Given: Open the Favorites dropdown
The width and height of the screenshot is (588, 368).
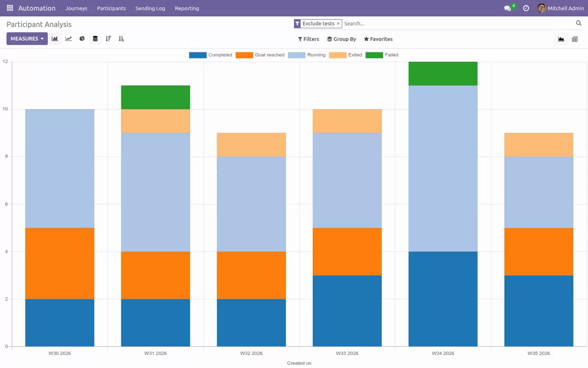Looking at the screenshot, I should [x=378, y=39].
